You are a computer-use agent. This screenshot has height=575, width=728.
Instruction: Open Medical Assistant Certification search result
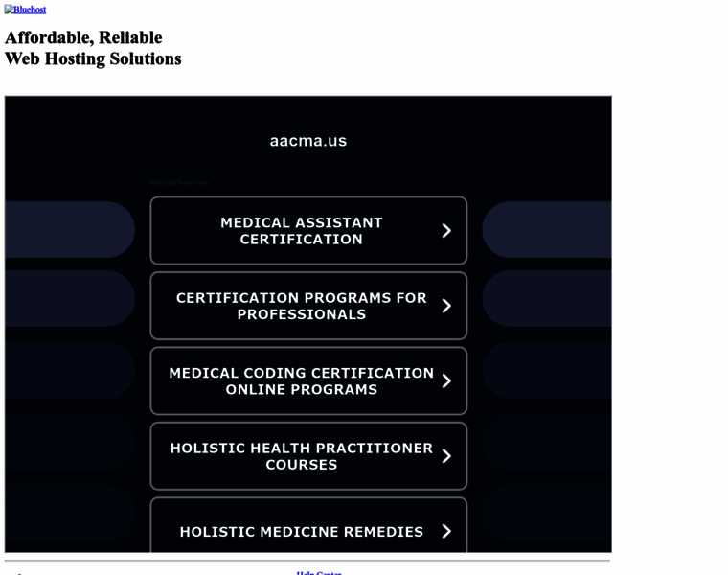coord(301,231)
